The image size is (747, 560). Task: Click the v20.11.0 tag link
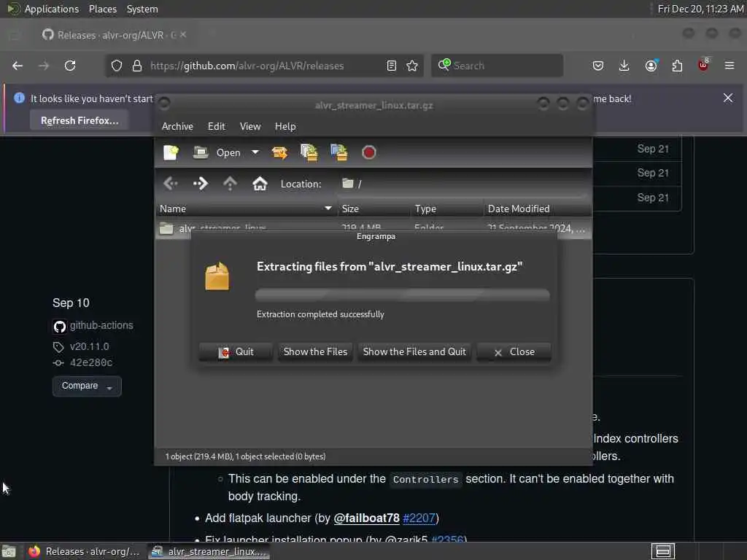coord(89,346)
